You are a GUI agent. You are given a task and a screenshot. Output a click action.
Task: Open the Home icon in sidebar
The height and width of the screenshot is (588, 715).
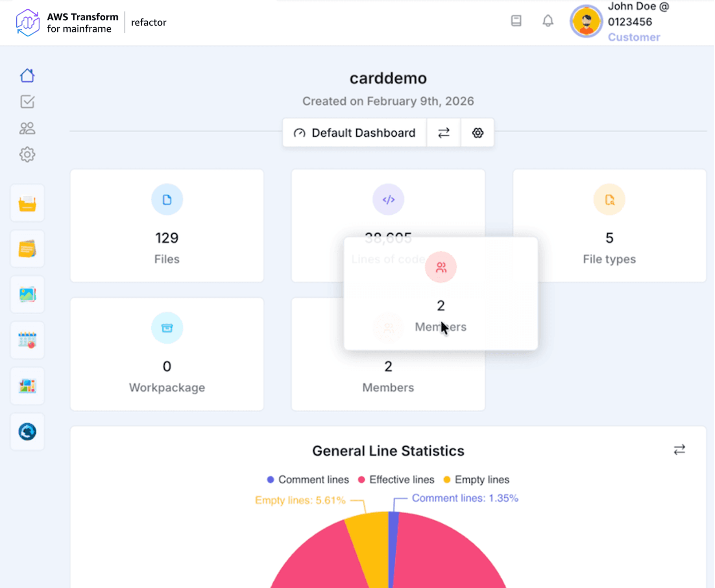pyautogui.click(x=27, y=76)
